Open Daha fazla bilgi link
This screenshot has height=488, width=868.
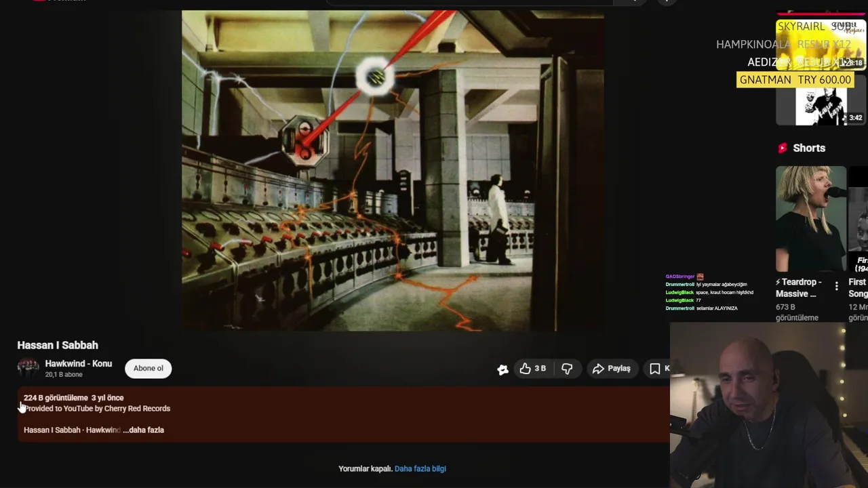coord(420,469)
